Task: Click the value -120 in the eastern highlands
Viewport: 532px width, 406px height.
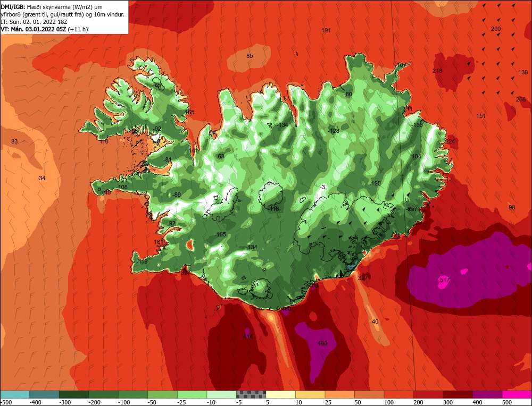Action: click(x=375, y=183)
